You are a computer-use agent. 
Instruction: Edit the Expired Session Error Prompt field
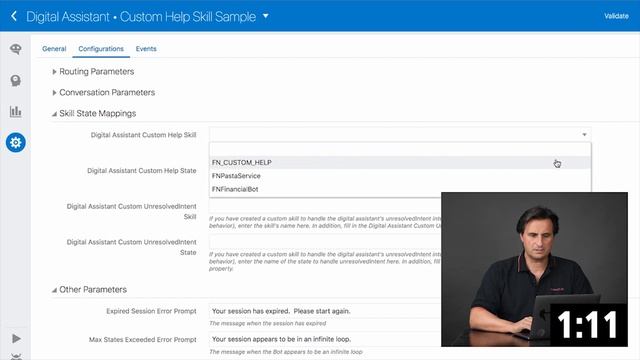click(x=325, y=311)
